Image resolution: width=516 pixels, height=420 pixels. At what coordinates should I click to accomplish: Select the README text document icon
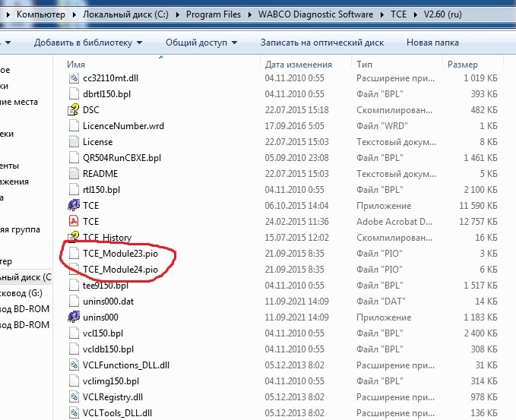click(x=74, y=174)
